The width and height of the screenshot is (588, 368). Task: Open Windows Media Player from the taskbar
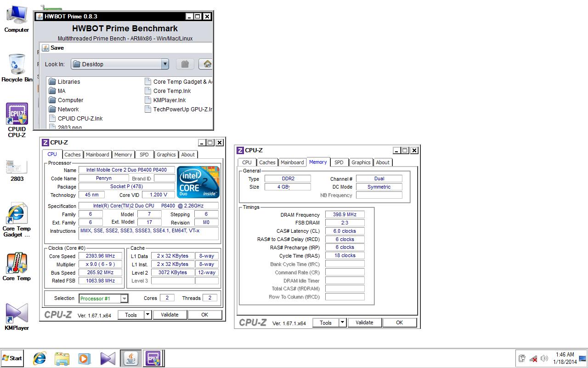[85, 358]
